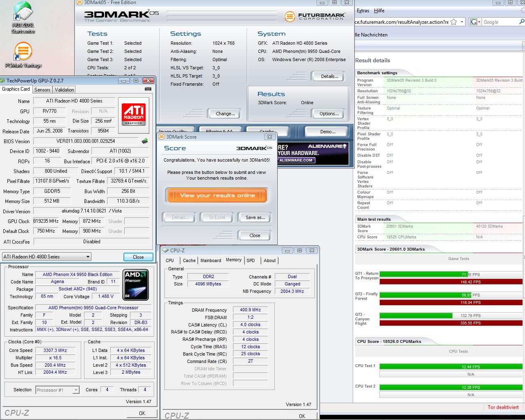Open the Mainboard tab in CPU-Z

coord(211,260)
